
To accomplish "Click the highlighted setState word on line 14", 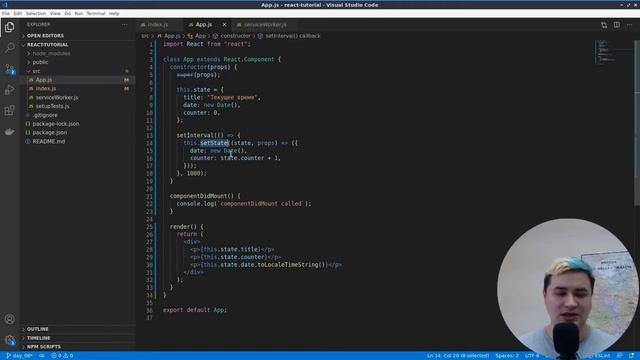I will click(x=215, y=143).
